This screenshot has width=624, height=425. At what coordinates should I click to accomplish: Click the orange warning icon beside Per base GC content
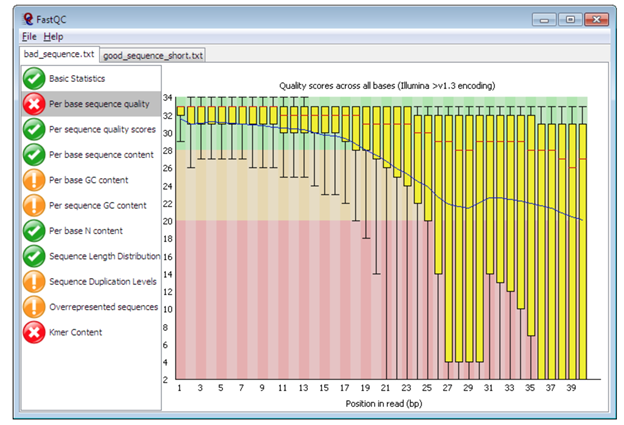tap(34, 180)
